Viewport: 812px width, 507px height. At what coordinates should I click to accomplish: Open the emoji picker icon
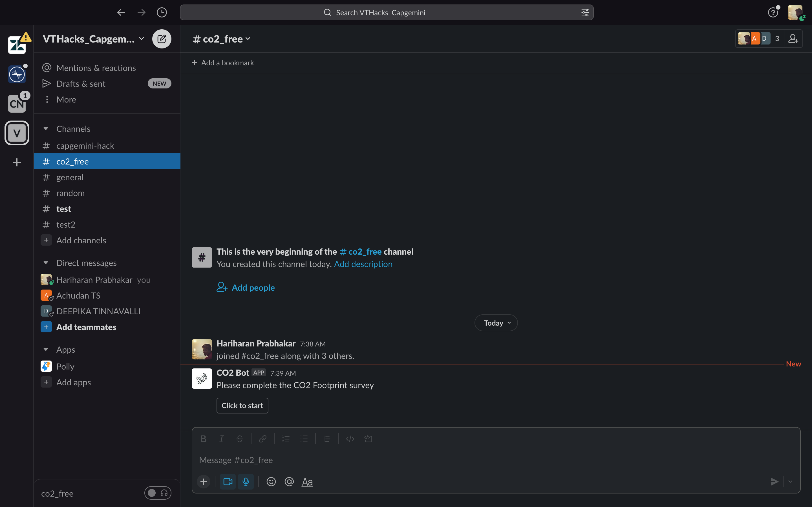click(x=271, y=482)
